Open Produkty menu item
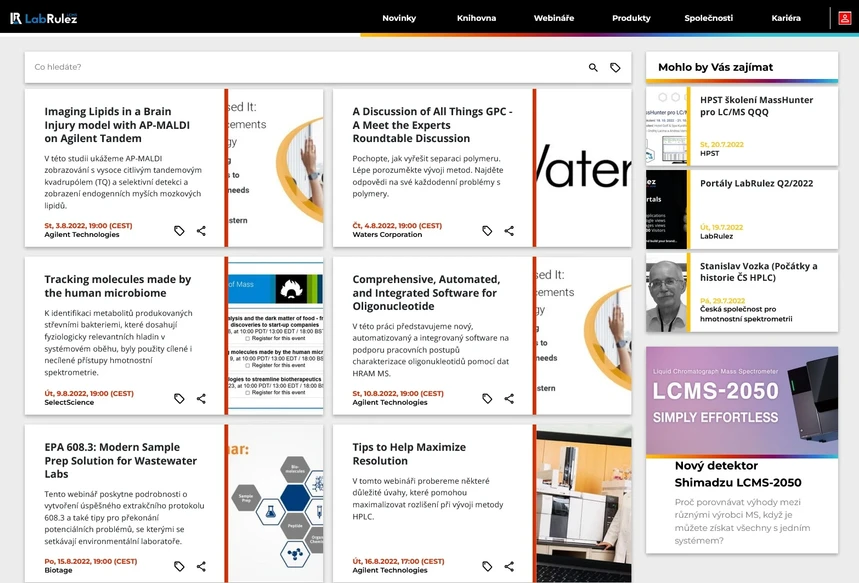Viewport: 859px width, 583px height. (x=631, y=18)
